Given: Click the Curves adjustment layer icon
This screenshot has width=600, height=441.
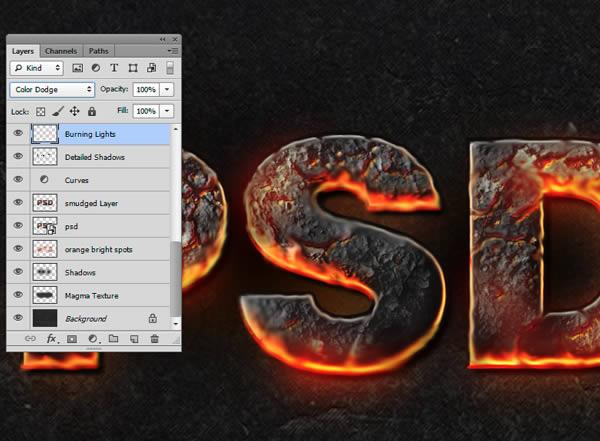Looking at the screenshot, I should click(44, 180).
